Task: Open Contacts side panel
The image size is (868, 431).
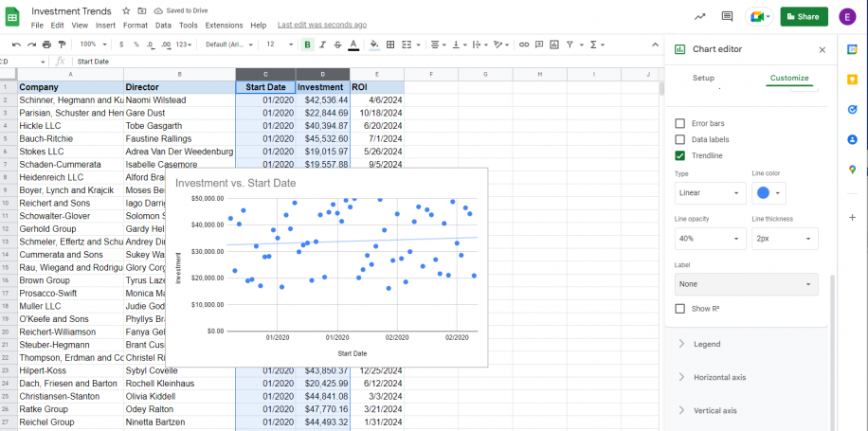Action: pyautogui.click(x=852, y=139)
